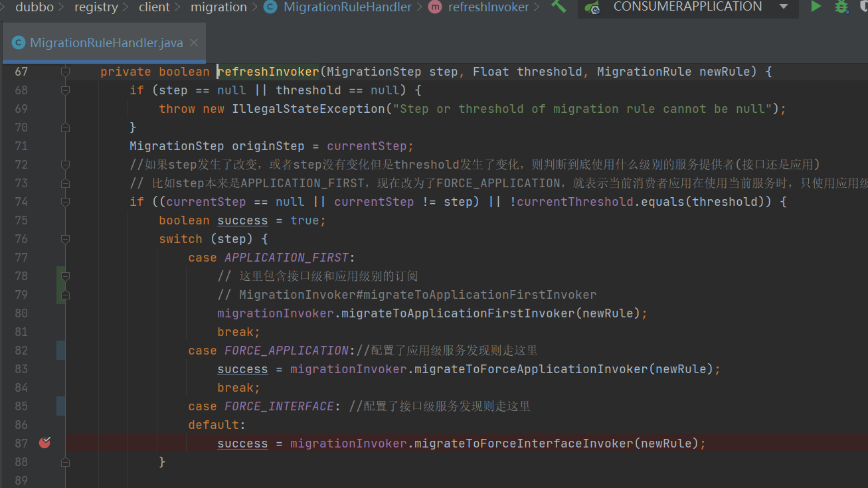The height and width of the screenshot is (488, 868).
Task: Click line number 71 in the gutter
Action: pyautogui.click(x=21, y=145)
